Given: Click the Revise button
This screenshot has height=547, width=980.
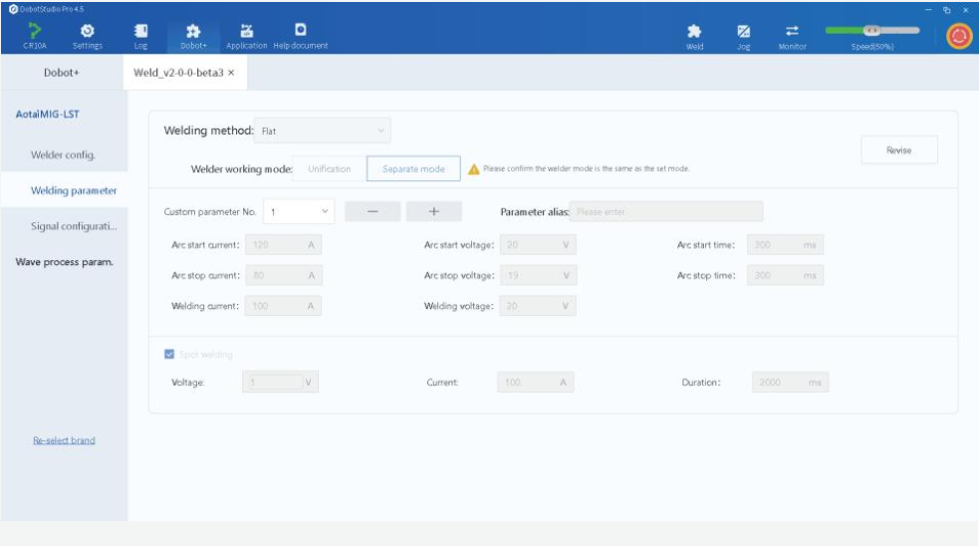Looking at the screenshot, I should click(898, 150).
